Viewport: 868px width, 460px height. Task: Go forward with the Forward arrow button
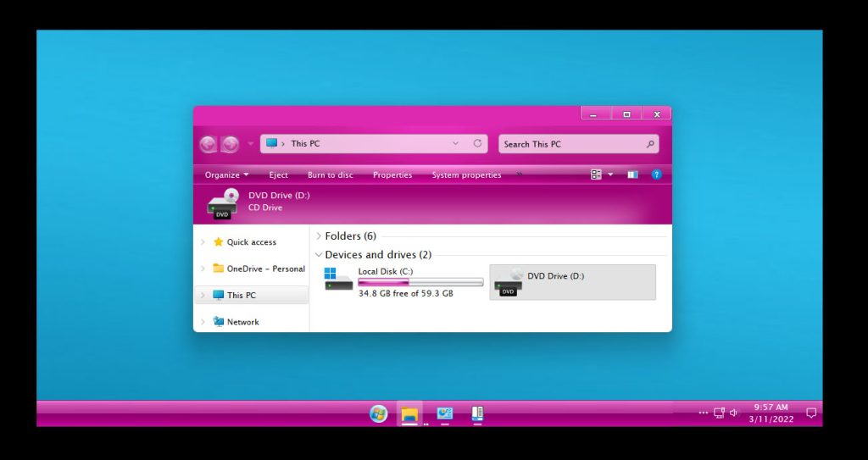pyautogui.click(x=231, y=144)
